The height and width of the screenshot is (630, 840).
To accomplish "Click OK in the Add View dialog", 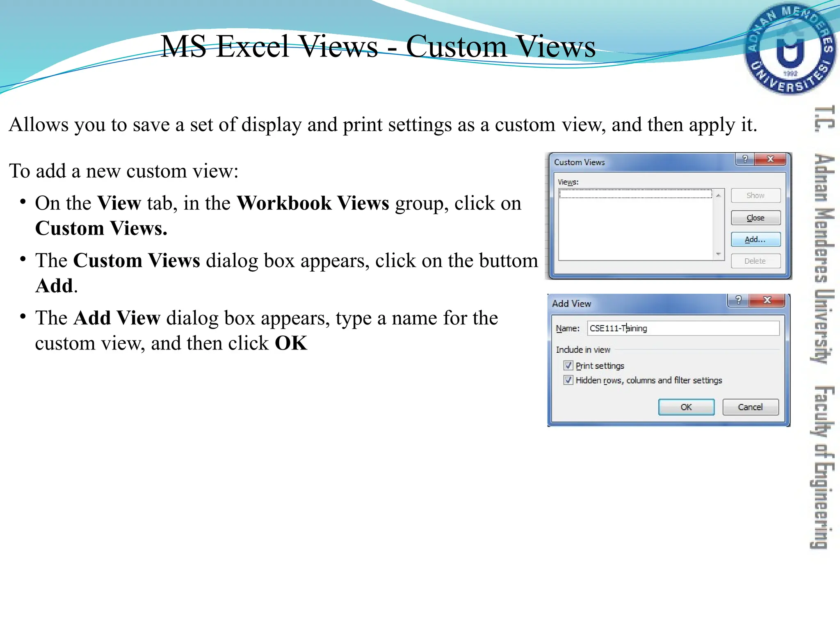I will 686,407.
